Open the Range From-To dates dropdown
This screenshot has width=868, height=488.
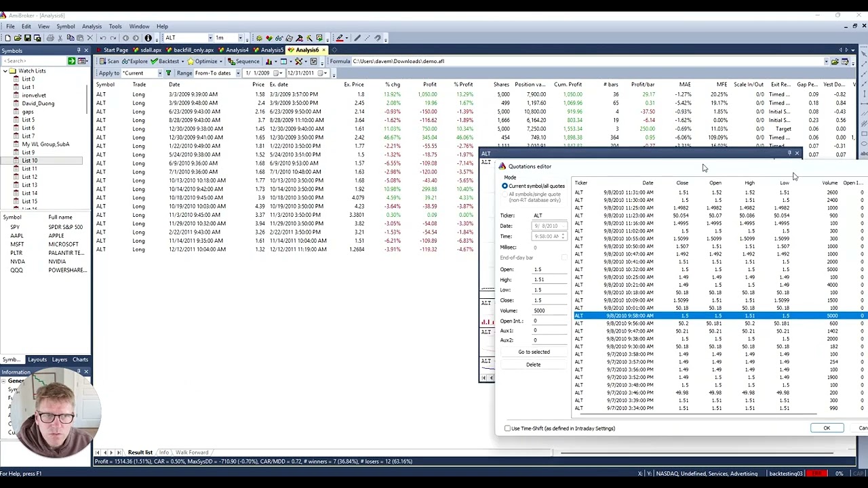237,73
